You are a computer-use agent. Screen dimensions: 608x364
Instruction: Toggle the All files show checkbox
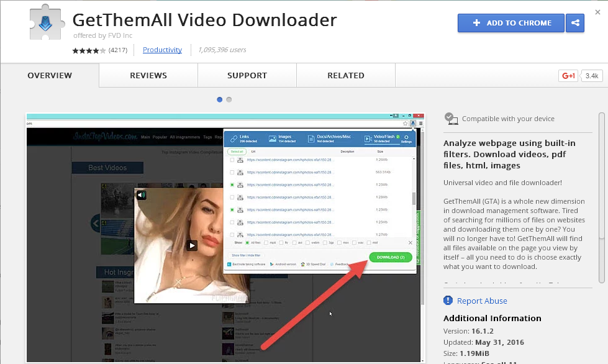[x=247, y=243]
